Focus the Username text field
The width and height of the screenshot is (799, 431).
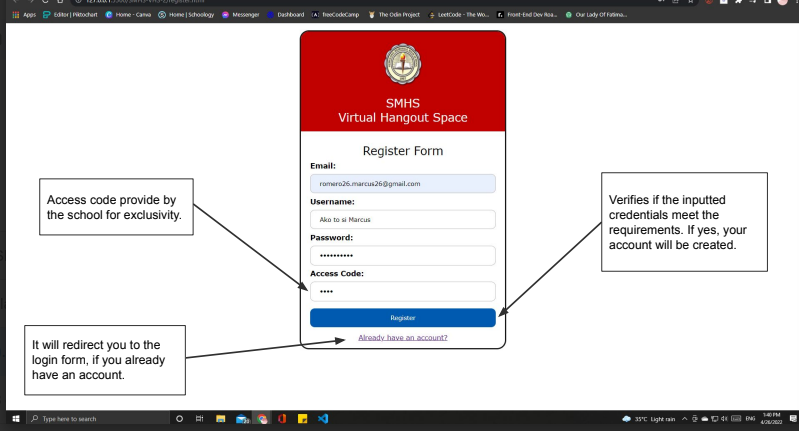click(x=403, y=220)
